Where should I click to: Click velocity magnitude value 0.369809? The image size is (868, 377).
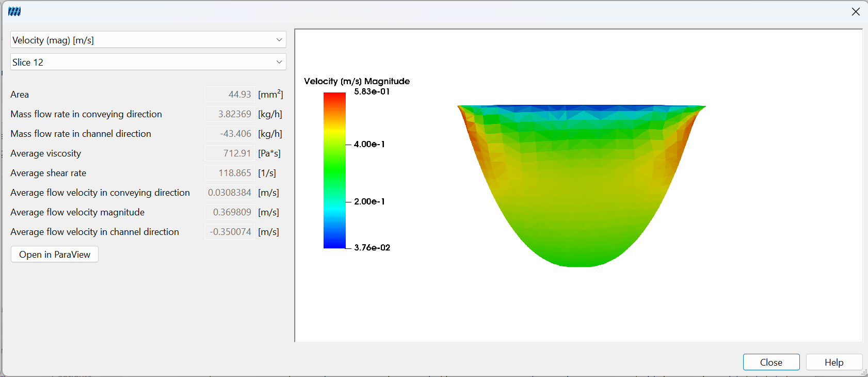click(x=229, y=212)
